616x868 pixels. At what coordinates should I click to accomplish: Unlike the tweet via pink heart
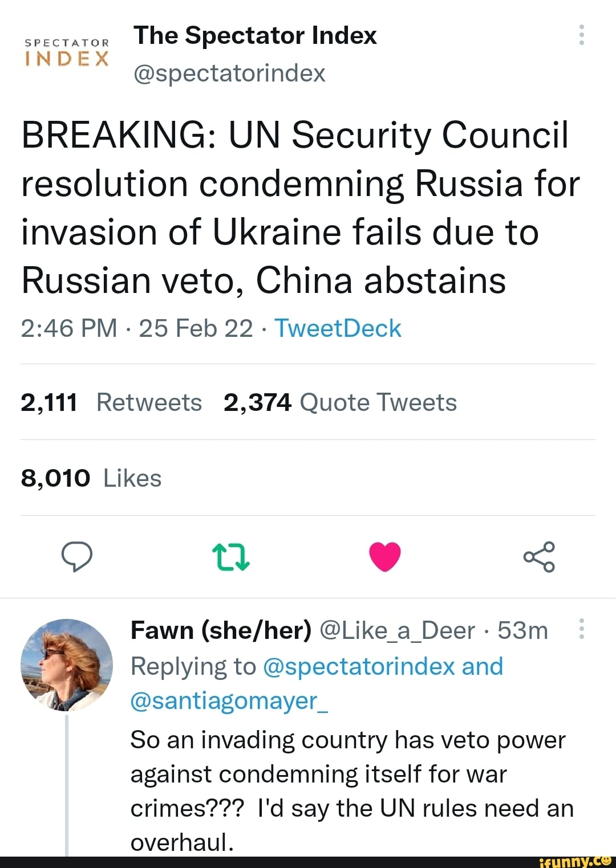(x=385, y=557)
